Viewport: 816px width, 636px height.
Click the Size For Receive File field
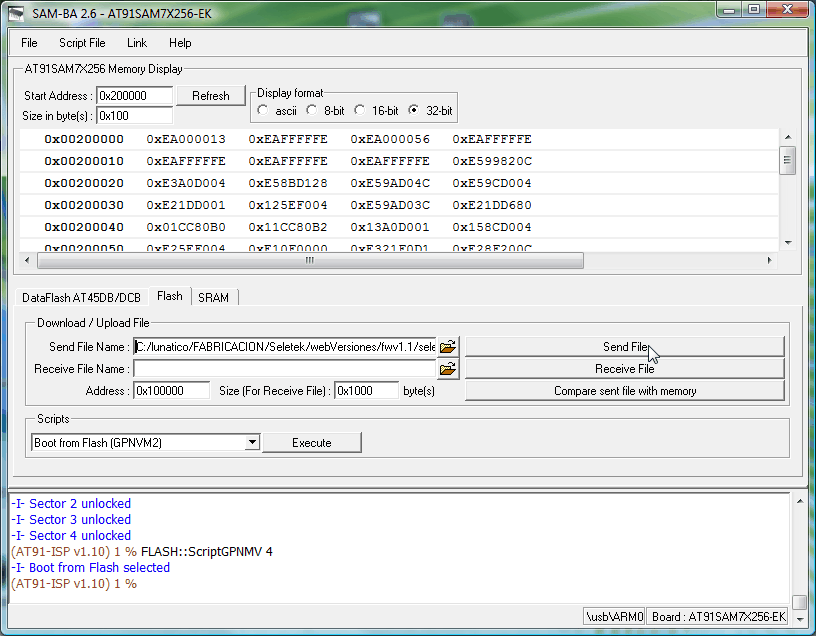pos(366,391)
